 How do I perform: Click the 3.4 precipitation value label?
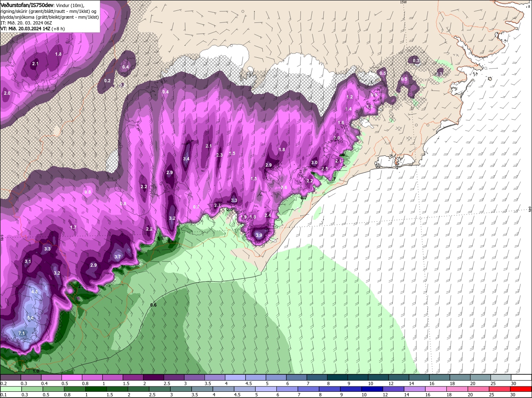[x=186, y=159]
